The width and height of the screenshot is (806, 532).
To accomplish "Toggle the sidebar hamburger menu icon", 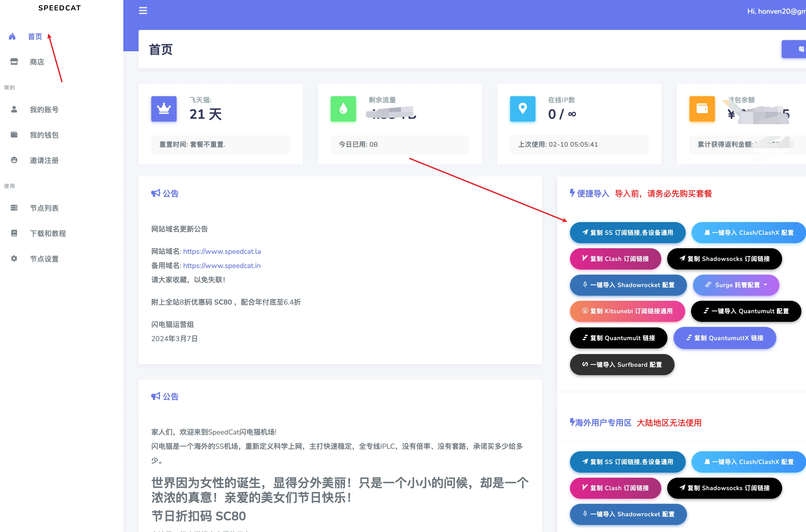I will [143, 10].
